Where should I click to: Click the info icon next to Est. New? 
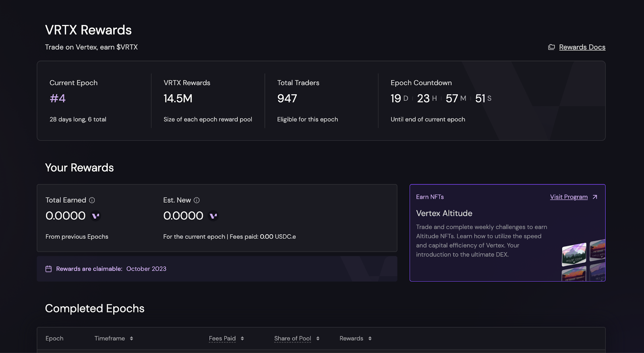[196, 200]
